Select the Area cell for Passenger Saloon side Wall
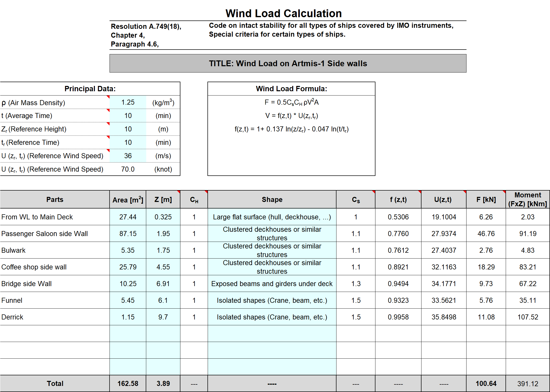 (128, 234)
